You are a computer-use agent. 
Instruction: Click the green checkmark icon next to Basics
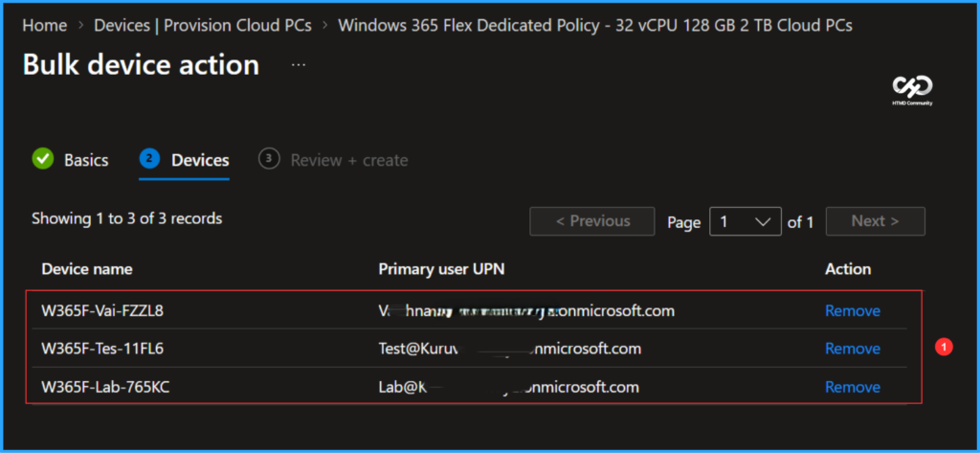click(x=42, y=159)
